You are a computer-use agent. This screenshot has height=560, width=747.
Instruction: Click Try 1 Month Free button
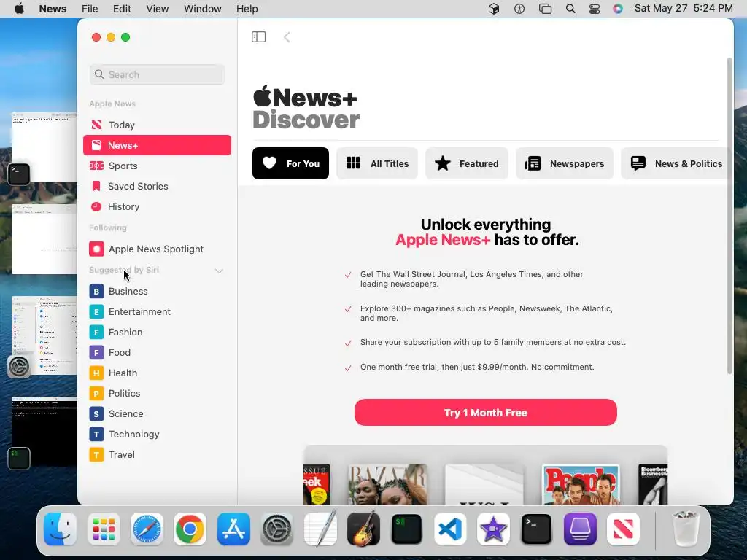click(x=485, y=413)
